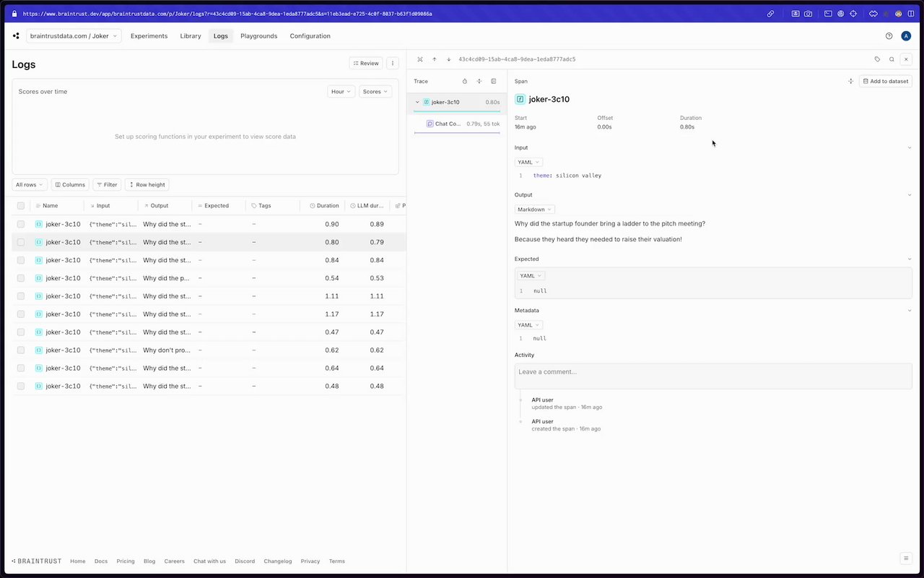Switch to the Playgrounds tab
The height and width of the screenshot is (578, 924).
(258, 36)
